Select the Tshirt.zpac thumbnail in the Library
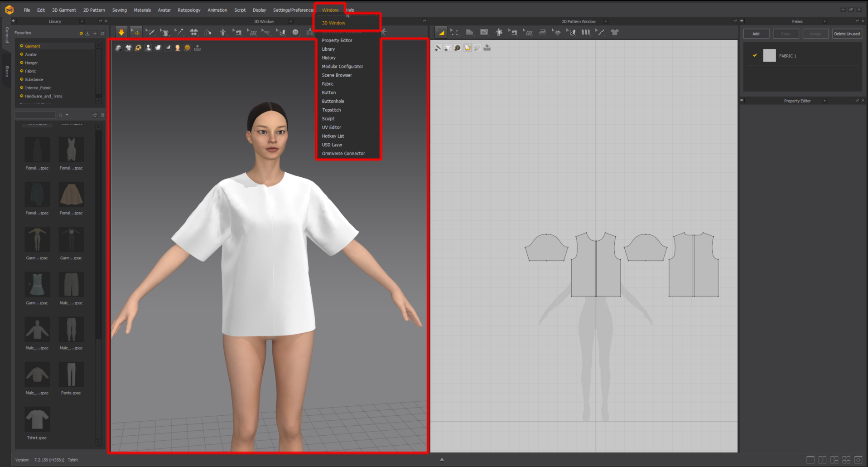The image size is (868, 467). point(37,418)
